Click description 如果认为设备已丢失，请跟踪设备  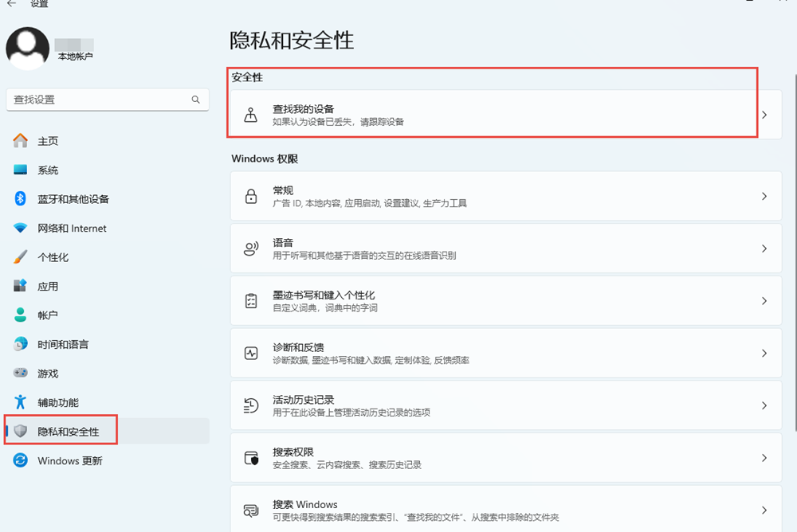click(338, 122)
